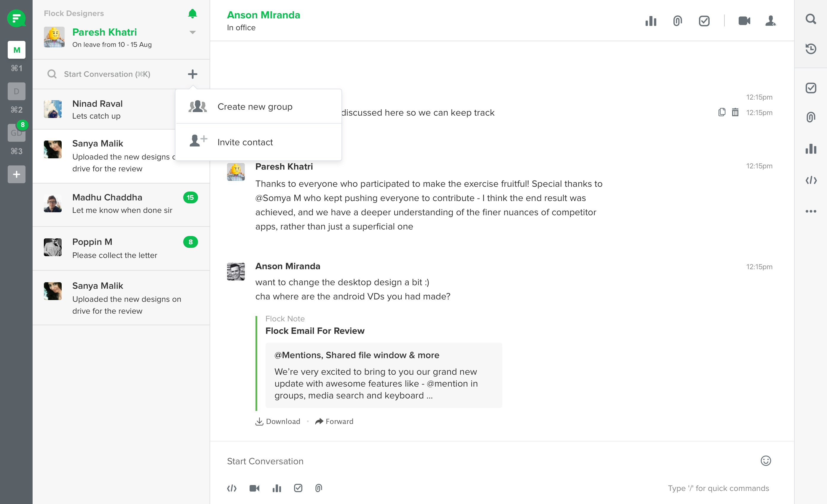Switch to team GD workspace
Viewport: 827px width, 504px height.
(16, 133)
